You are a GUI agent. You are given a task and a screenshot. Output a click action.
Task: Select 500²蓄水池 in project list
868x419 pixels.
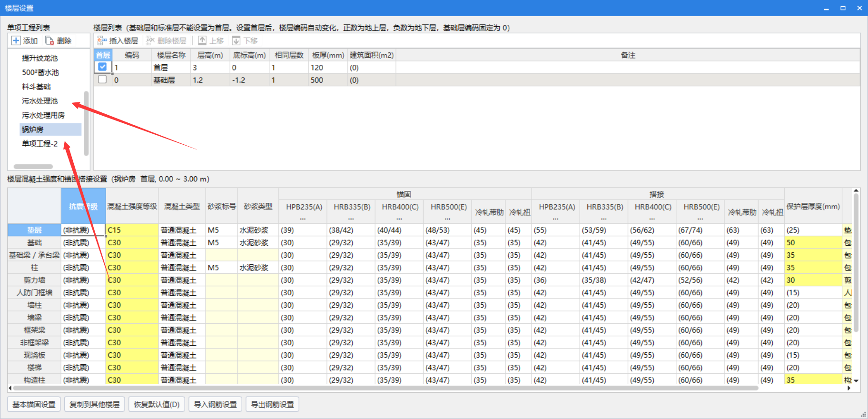point(40,72)
